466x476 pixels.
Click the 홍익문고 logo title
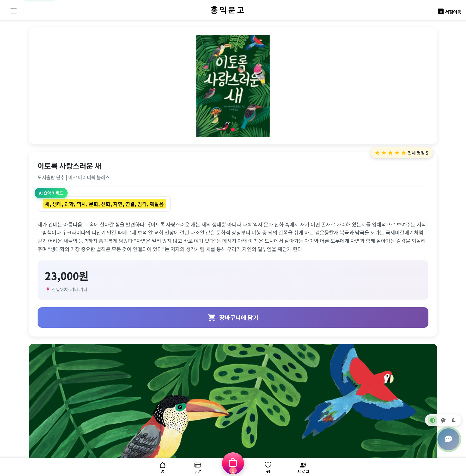(x=227, y=10)
